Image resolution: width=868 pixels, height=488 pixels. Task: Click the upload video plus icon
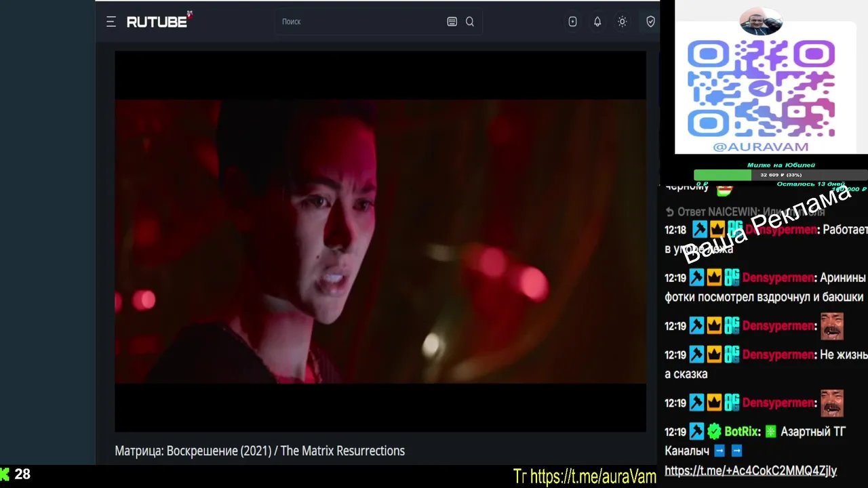coord(573,22)
